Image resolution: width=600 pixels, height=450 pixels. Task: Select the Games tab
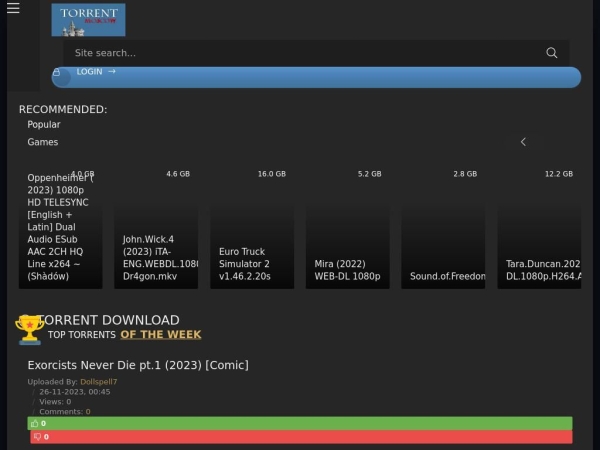click(x=43, y=142)
